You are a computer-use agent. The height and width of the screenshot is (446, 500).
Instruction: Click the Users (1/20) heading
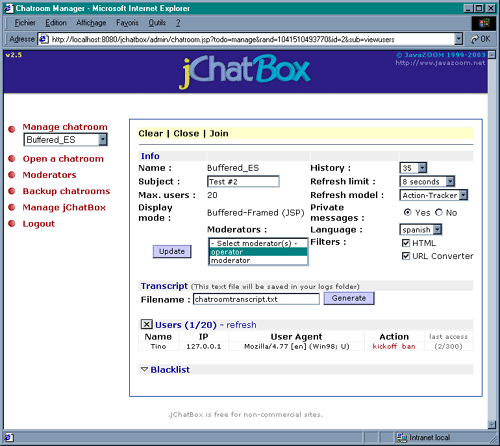point(186,325)
